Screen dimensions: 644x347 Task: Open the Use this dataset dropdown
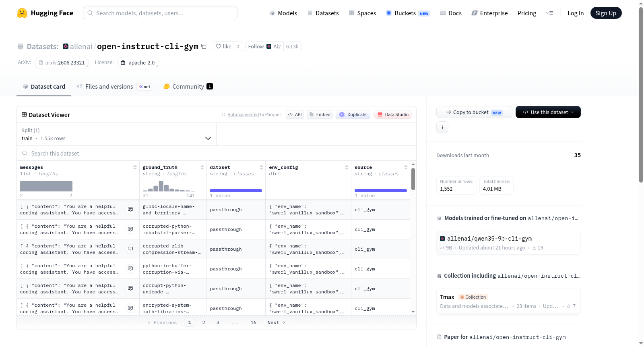click(x=548, y=112)
